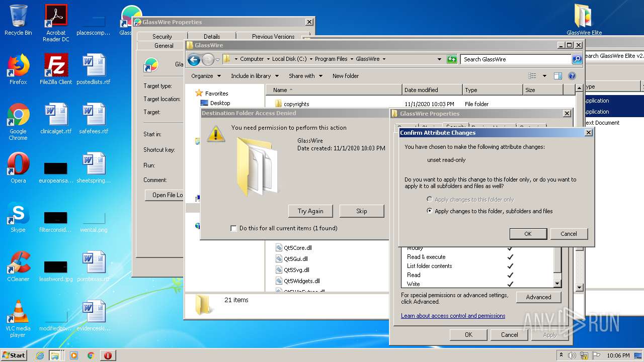Image resolution: width=644 pixels, height=362 pixels.
Task: Click Advanced in folder Properties Security
Action: 538,297
